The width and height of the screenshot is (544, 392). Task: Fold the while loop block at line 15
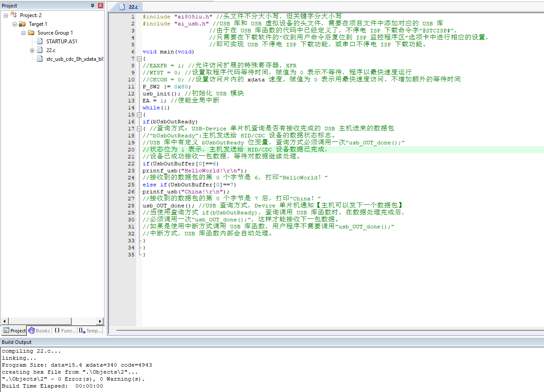139,115
